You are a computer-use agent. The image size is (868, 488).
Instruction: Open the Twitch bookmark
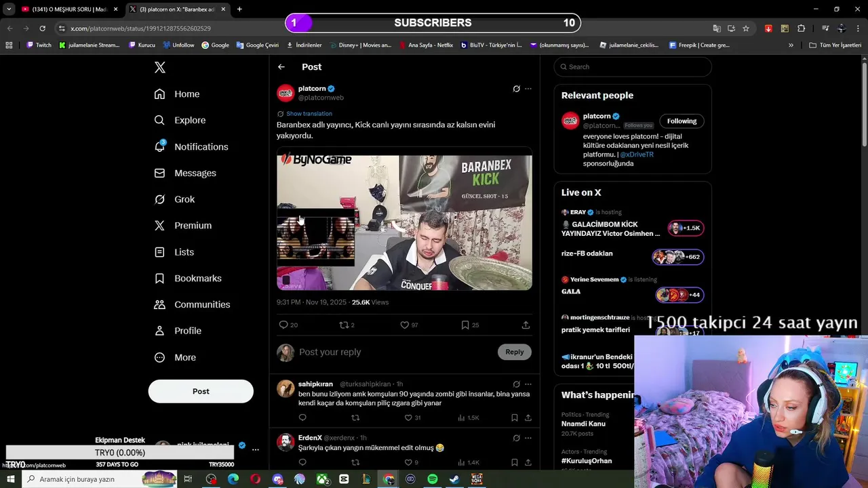pos(39,45)
